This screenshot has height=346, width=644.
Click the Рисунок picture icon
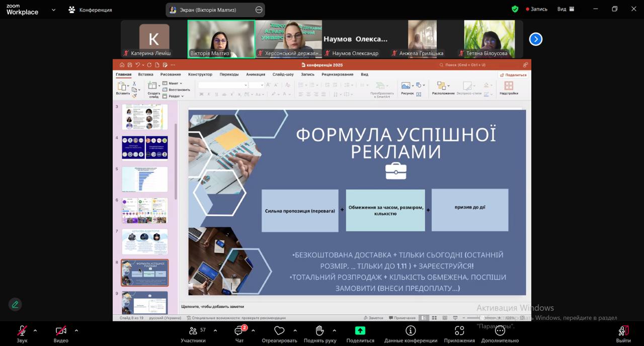(x=406, y=86)
